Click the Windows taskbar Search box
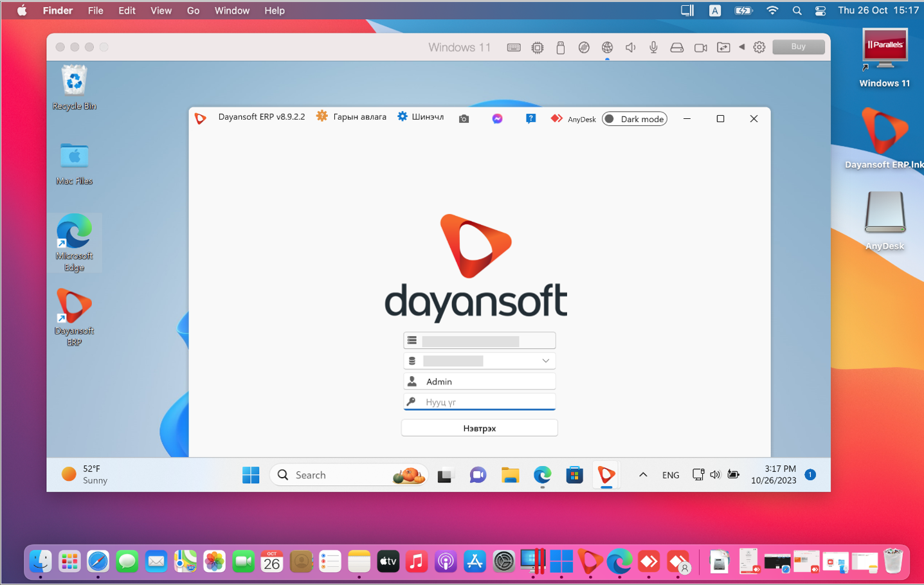 349,475
